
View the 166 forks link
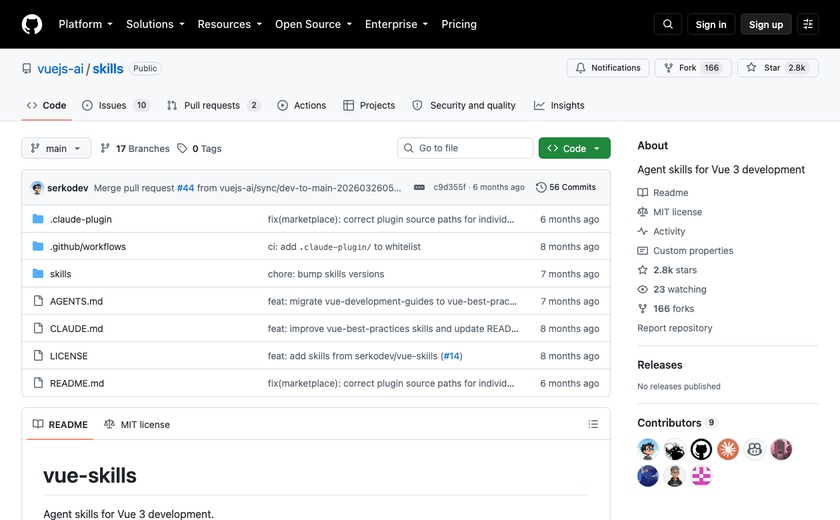[x=665, y=308]
